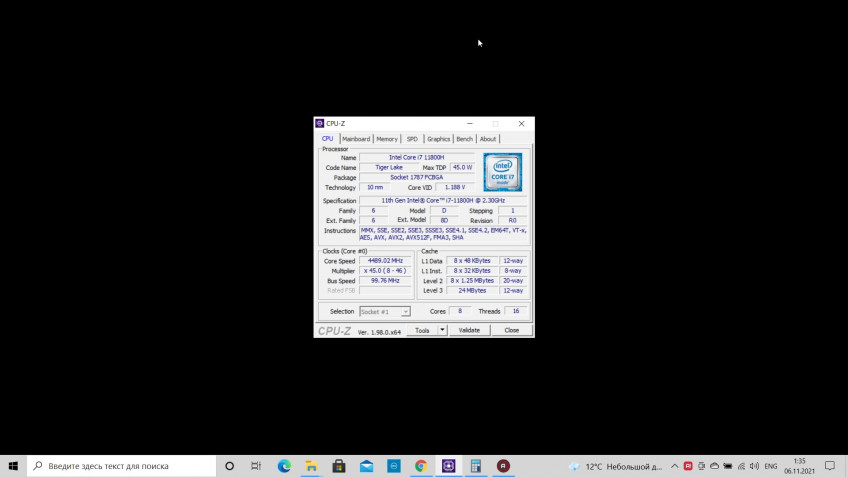Viewport: 848px width, 477px height.
Task: Open the notification center icon
Action: 830,466
